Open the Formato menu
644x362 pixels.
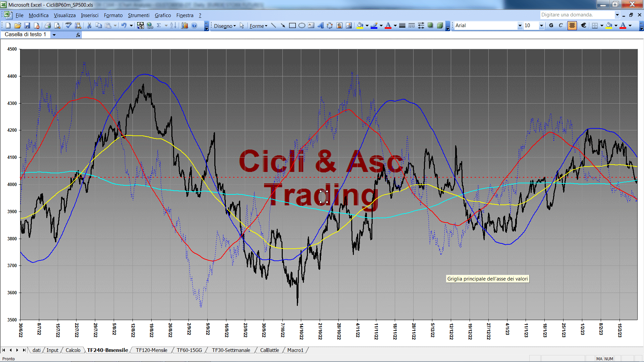click(113, 15)
